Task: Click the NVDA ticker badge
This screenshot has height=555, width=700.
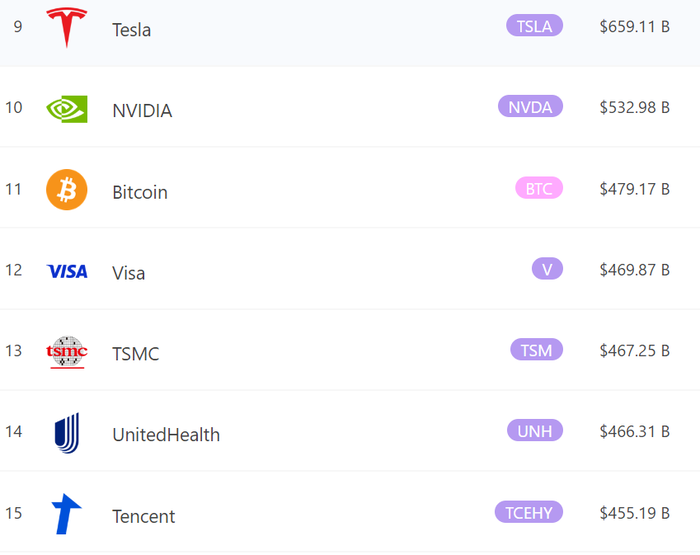Action: coord(530,107)
